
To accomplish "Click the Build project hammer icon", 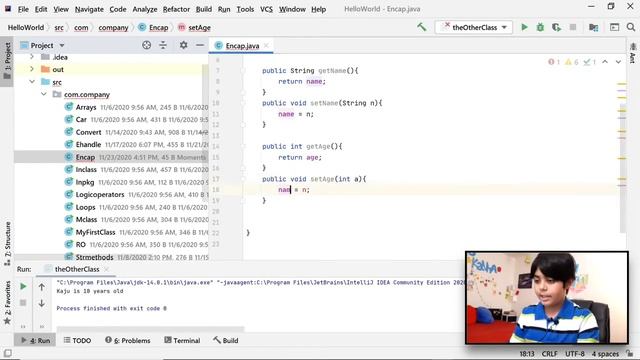I will point(422,27).
